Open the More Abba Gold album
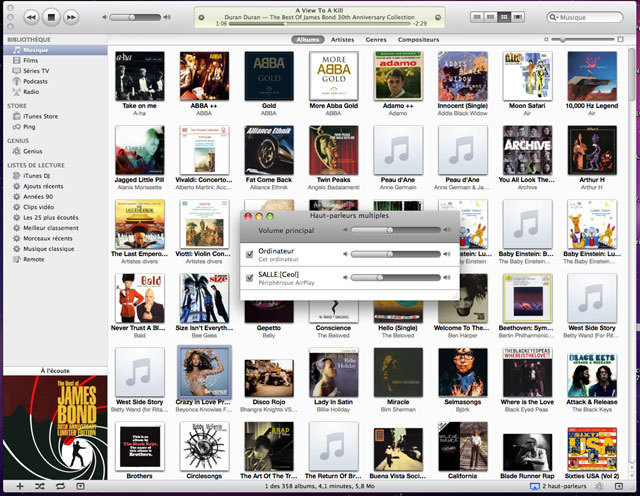This screenshot has height=496, width=640. coord(334,76)
